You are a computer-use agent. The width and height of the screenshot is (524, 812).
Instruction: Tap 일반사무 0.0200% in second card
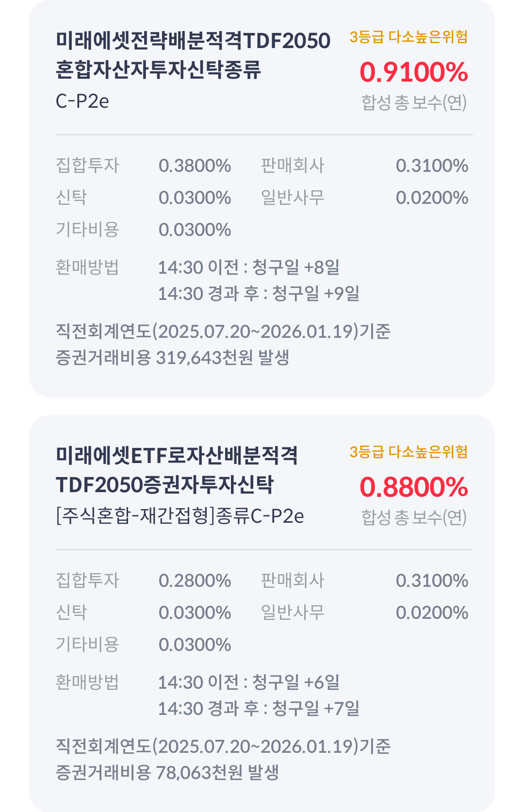point(364,613)
